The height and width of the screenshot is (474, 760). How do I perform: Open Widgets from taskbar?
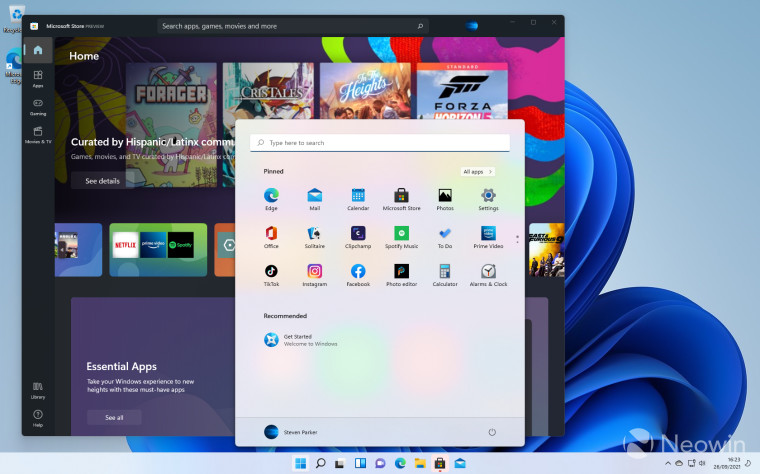(360, 463)
